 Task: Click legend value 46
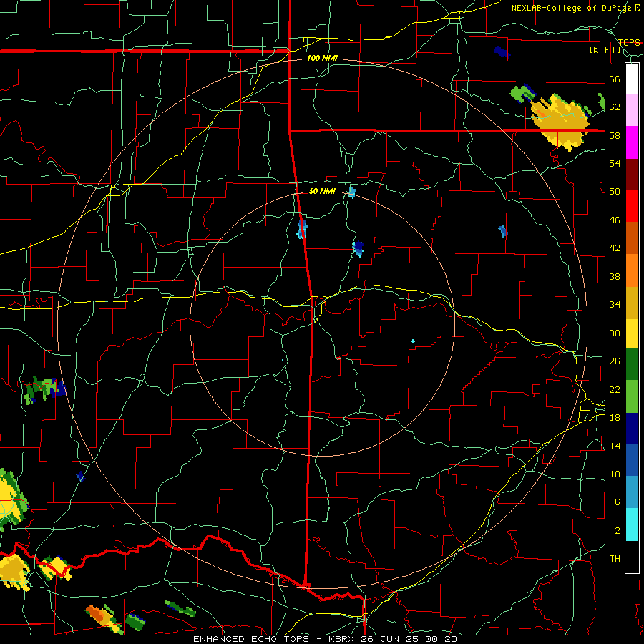point(615,220)
